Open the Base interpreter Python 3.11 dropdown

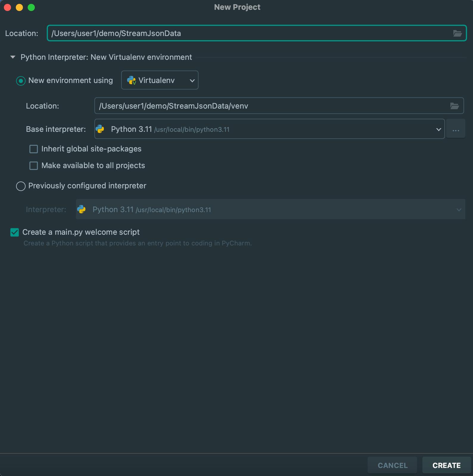tap(269, 129)
